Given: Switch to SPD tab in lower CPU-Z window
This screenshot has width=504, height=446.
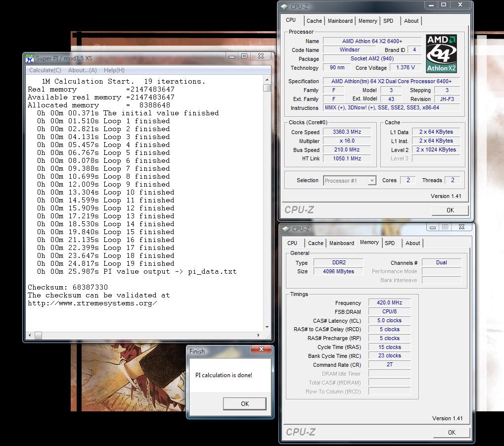Looking at the screenshot, I should click(390, 243).
